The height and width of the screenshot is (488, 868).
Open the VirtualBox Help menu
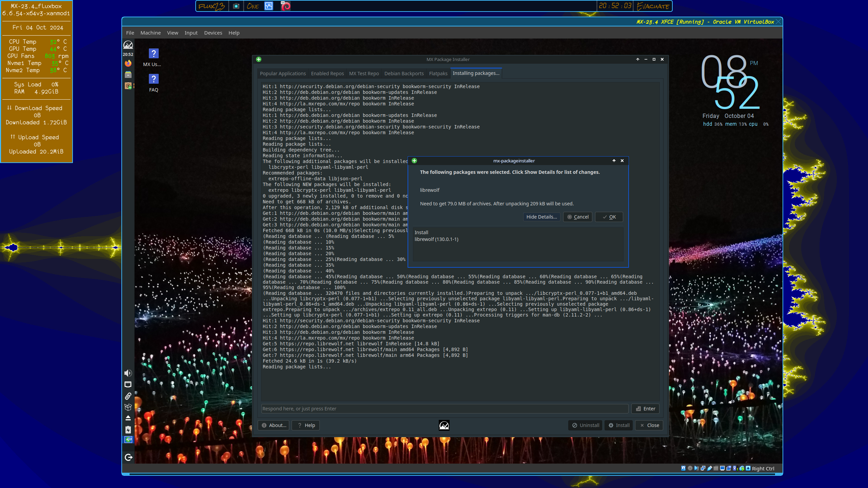pos(234,33)
